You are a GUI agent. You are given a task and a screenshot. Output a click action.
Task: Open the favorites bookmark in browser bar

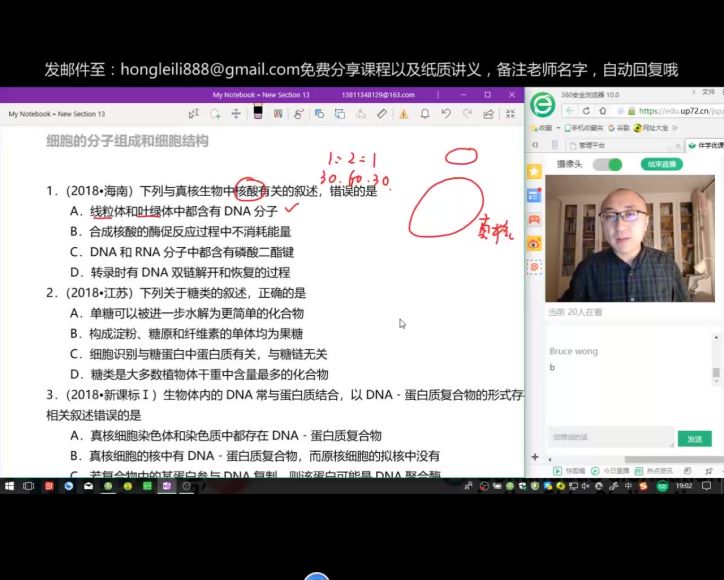pos(541,128)
